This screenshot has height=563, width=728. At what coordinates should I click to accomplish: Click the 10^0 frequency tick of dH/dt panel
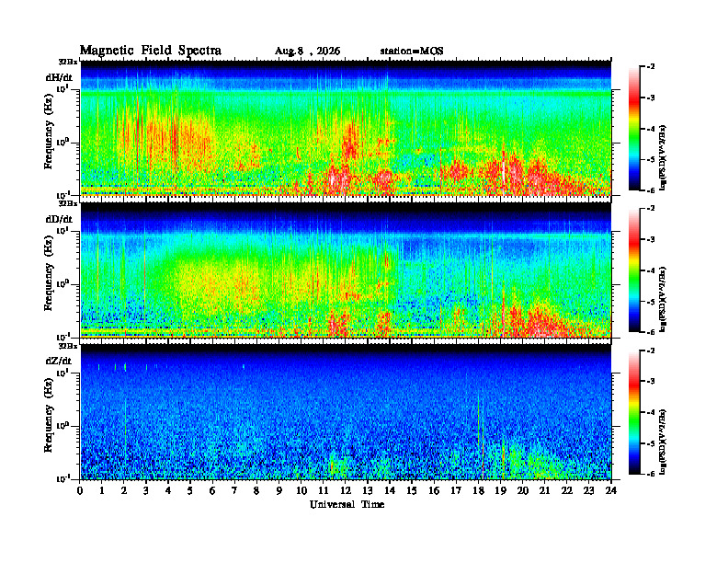(x=63, y=142)
